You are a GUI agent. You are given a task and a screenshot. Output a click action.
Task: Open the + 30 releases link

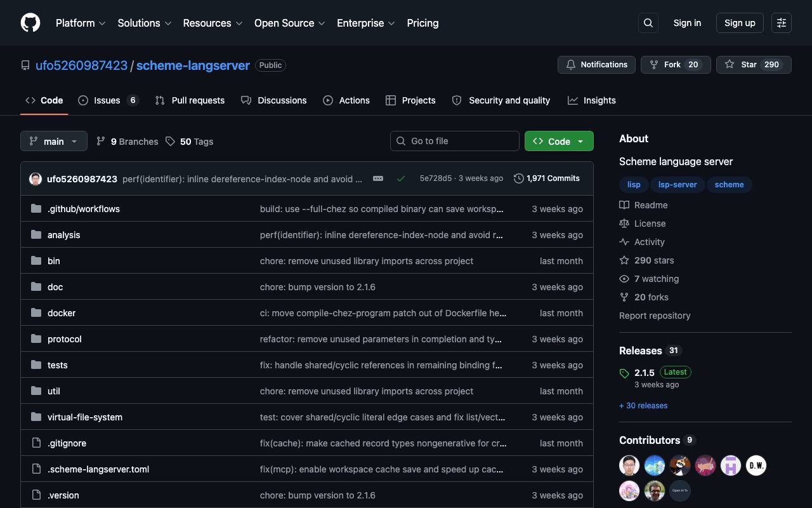(x=643, y=406)
